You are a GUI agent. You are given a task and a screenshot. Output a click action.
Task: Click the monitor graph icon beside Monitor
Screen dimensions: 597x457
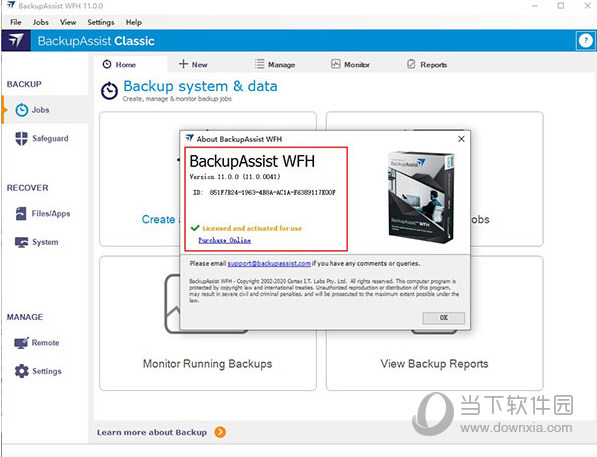coord(335,64)
